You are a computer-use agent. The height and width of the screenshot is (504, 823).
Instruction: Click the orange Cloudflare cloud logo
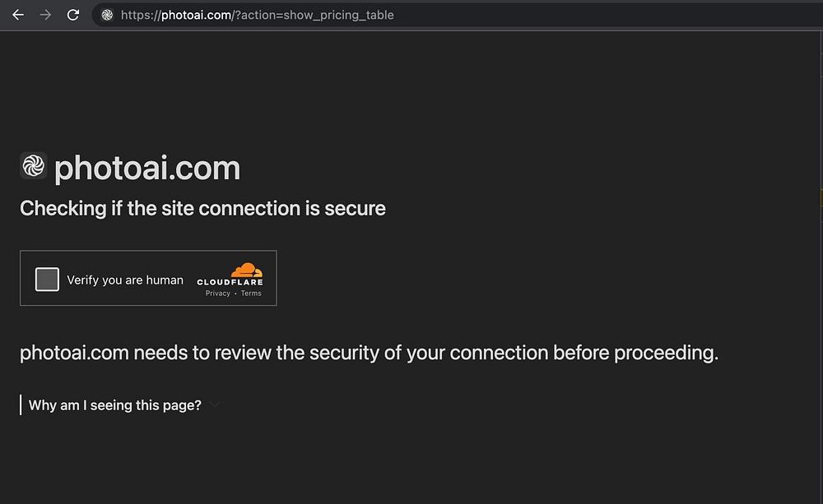[246, 270]
